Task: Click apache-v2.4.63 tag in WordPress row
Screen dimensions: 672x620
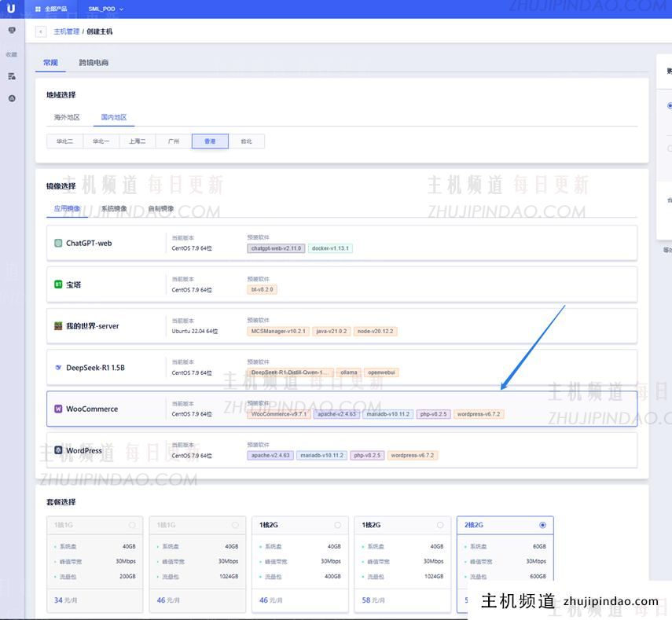Action: point(270,456)
